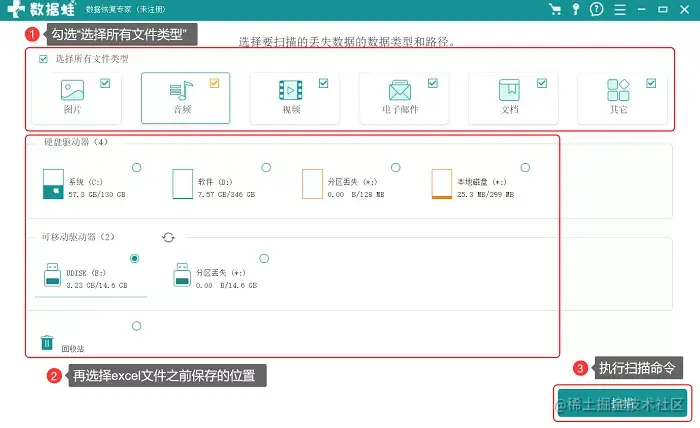Click the recycle bin 回收站 icon
700x428 pixels.
(x=47, y=343)
